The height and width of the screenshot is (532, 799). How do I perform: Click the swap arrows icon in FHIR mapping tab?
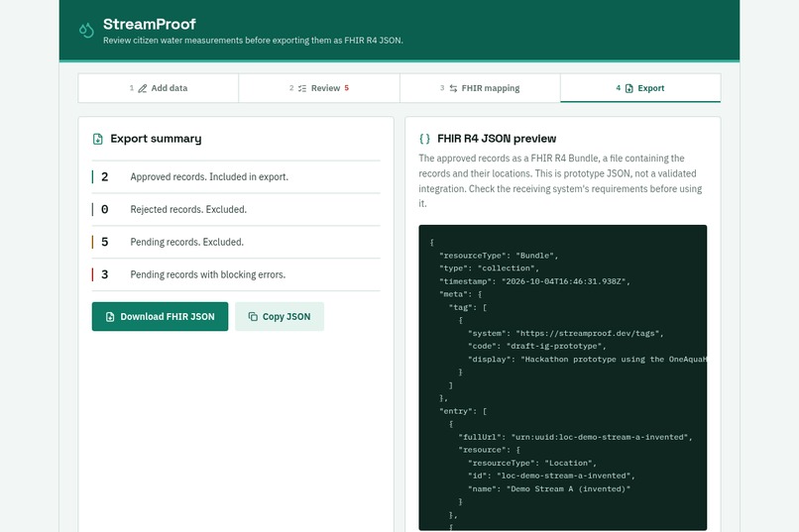point(453,88)
